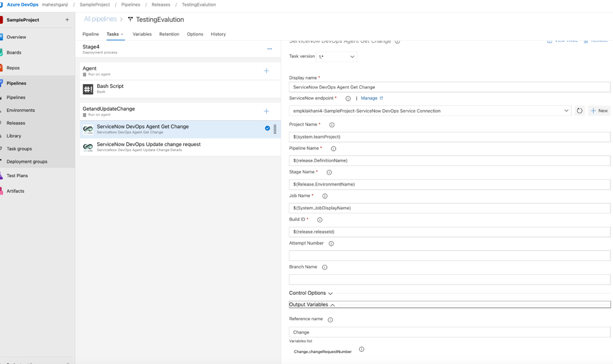Viewport: 613px width, 364px height.
Task: Switch to the Pipeline tab
Action: (91, 34)
